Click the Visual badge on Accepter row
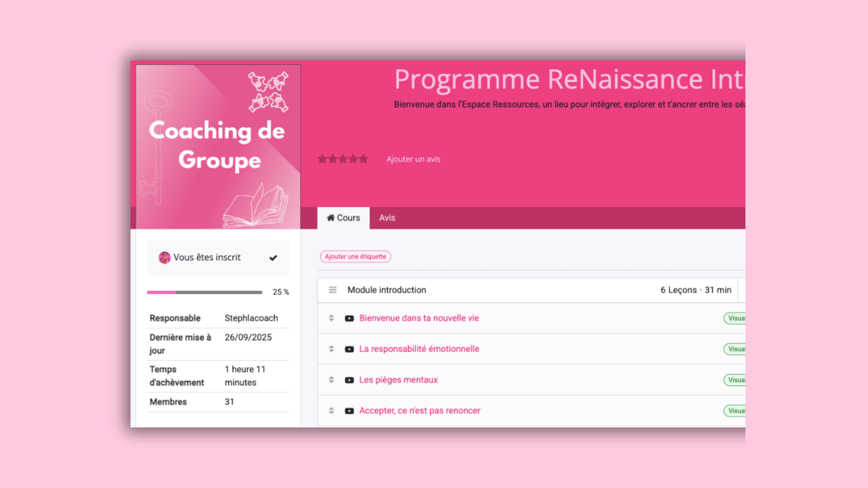 coord(734,411)
